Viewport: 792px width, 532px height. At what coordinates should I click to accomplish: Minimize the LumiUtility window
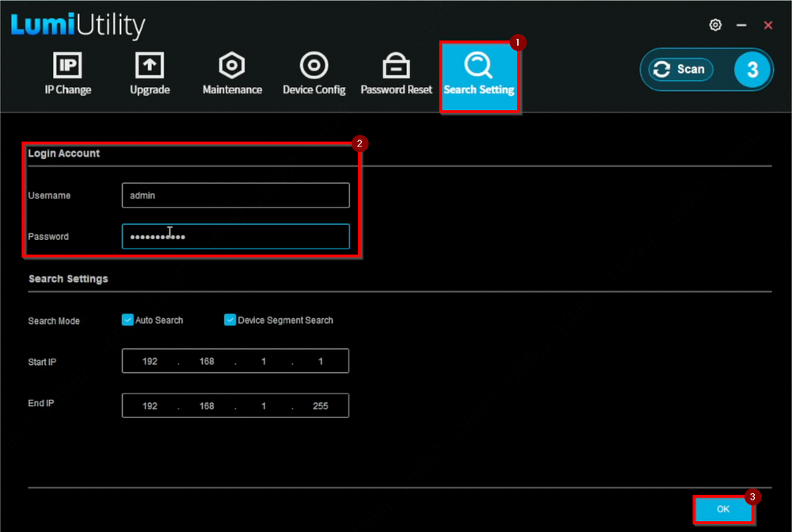tap(741, 25)
